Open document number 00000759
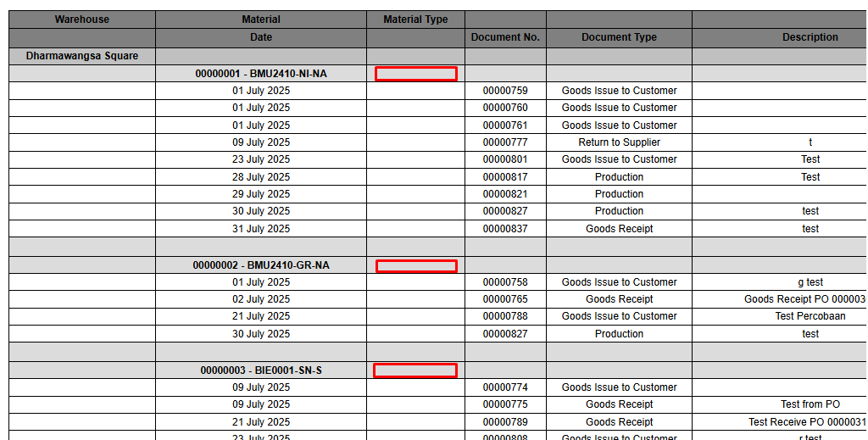This screenshot has width=868, height=440. point(505,91)
